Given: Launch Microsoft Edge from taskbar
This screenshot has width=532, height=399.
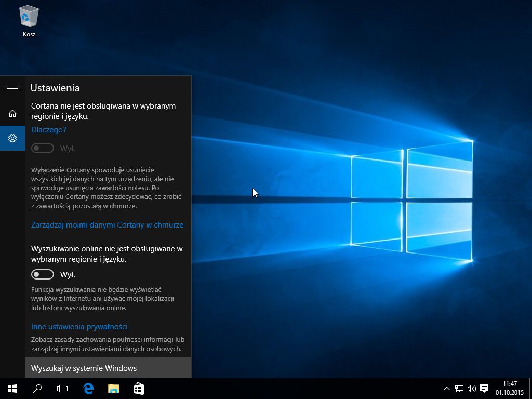Looking at the screenshot, I should point(88,389).
